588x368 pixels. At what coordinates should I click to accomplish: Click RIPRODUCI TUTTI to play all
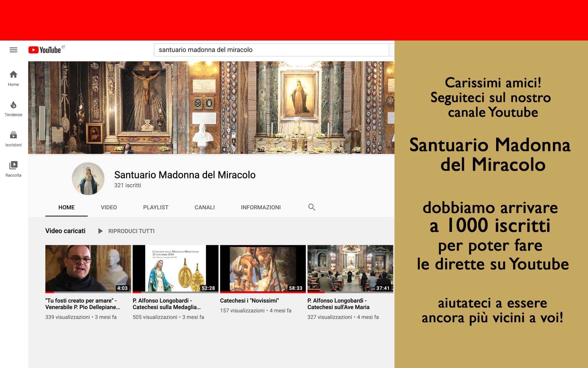[131, 231]
